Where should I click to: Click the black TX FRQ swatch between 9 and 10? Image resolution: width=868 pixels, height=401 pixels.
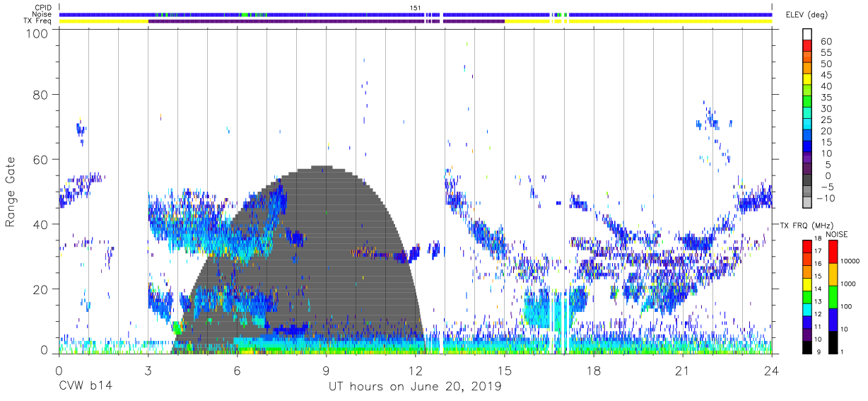[x=807, y=346]
